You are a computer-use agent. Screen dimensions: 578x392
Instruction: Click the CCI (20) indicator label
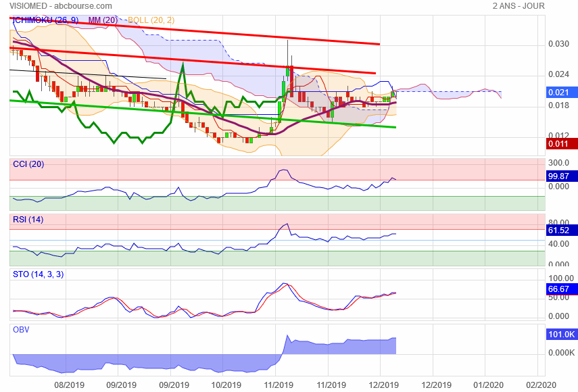(x=28, y=164)
